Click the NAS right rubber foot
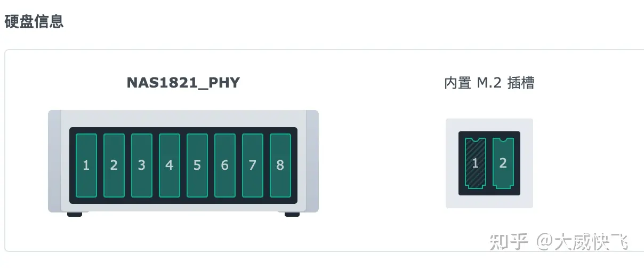Viewport: 644px width, 268px height. (x=292, y=214)
